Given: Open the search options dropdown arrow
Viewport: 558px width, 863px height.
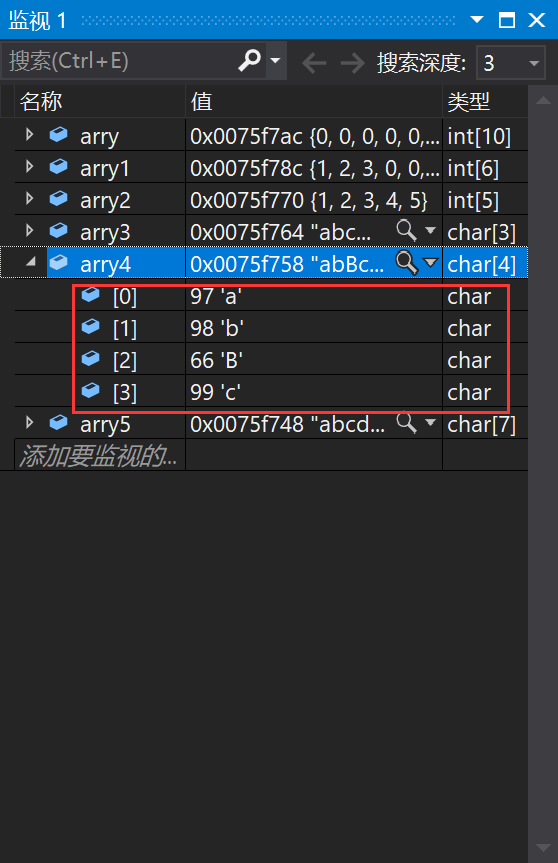Looking at the screenshot, I should tap(276, 61).
